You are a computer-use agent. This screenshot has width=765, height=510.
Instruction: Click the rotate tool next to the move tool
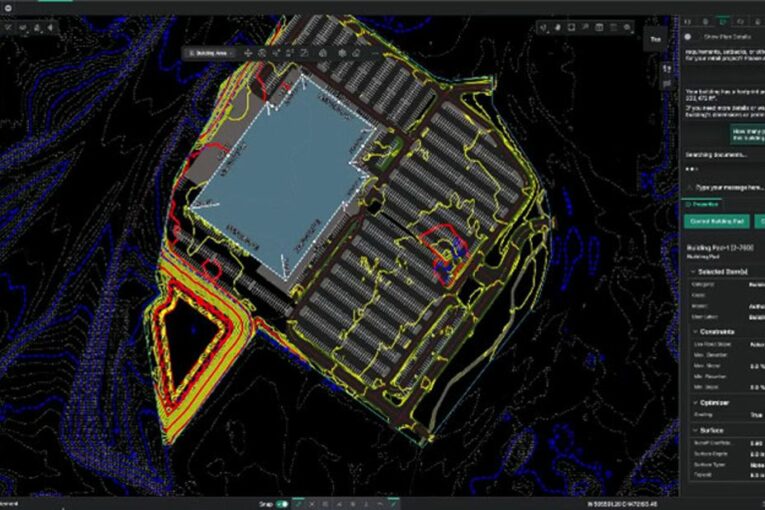coord(262,53)
